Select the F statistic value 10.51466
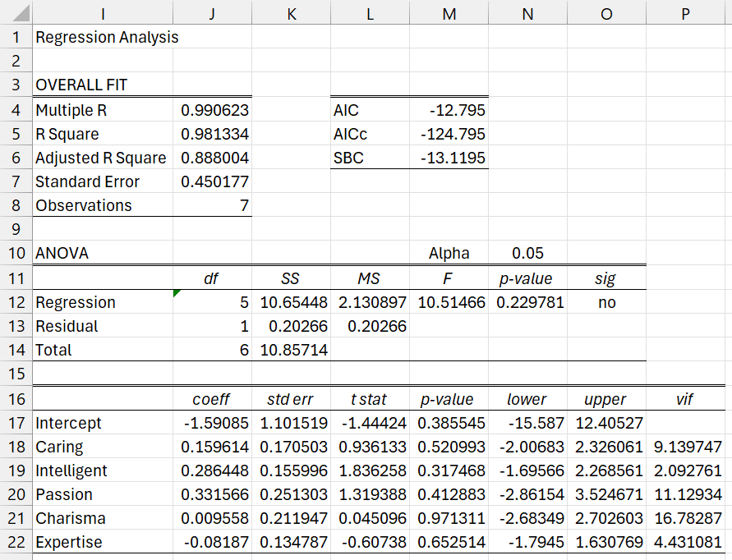The image size is (732, 560). (x=450, y=302)
